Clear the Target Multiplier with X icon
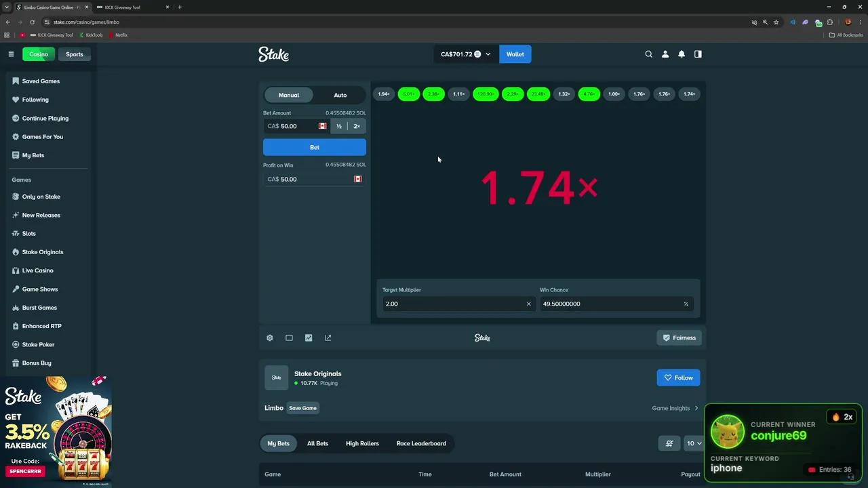The width and height of the screenshot is (868, 488). coord(529,304)
